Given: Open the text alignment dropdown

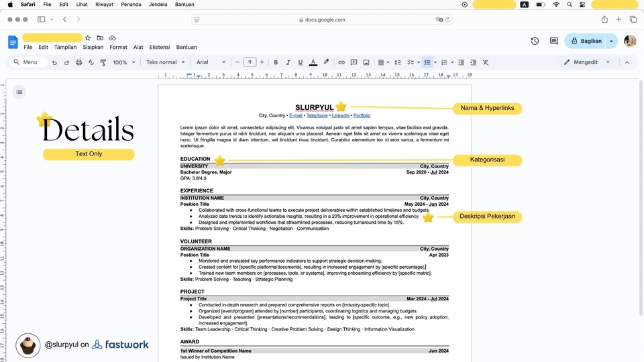Looking at the screenshot, I should coord(383,62).
